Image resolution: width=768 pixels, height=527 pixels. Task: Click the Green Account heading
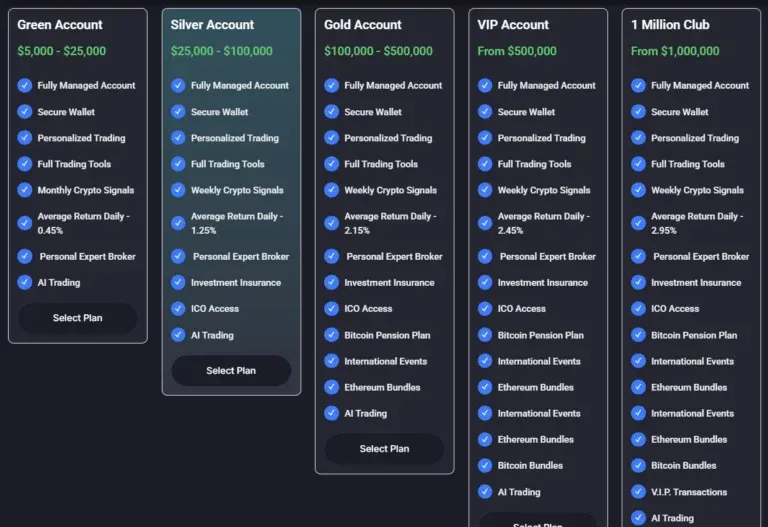pos(62,25)
